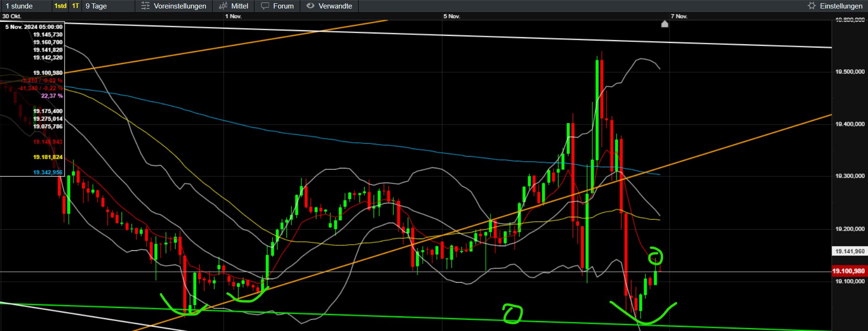The width and height of the screenshot is (868, 331).
Task: Click the '19.275,014' value in data box
Action: coord(48,118)
